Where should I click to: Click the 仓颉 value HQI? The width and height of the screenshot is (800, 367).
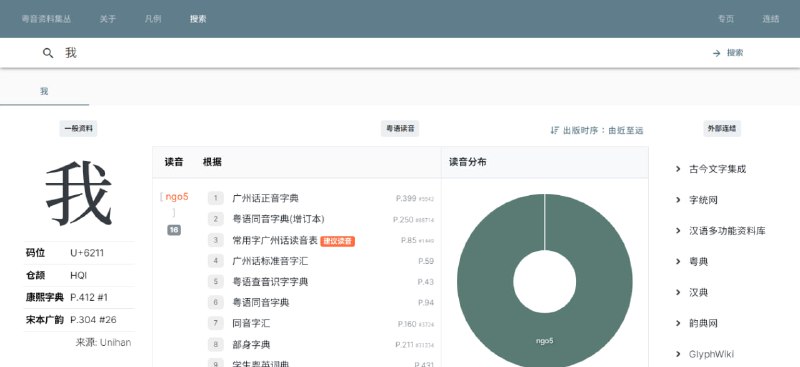point(79,275)
